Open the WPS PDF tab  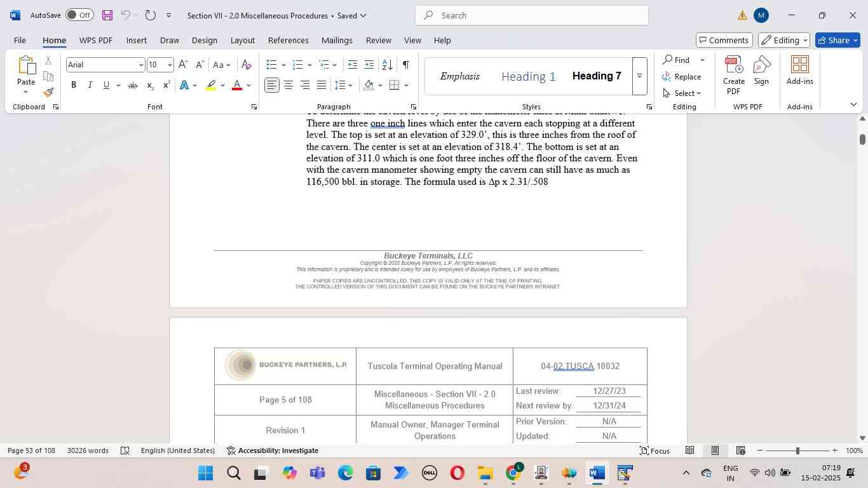(95, 40)
